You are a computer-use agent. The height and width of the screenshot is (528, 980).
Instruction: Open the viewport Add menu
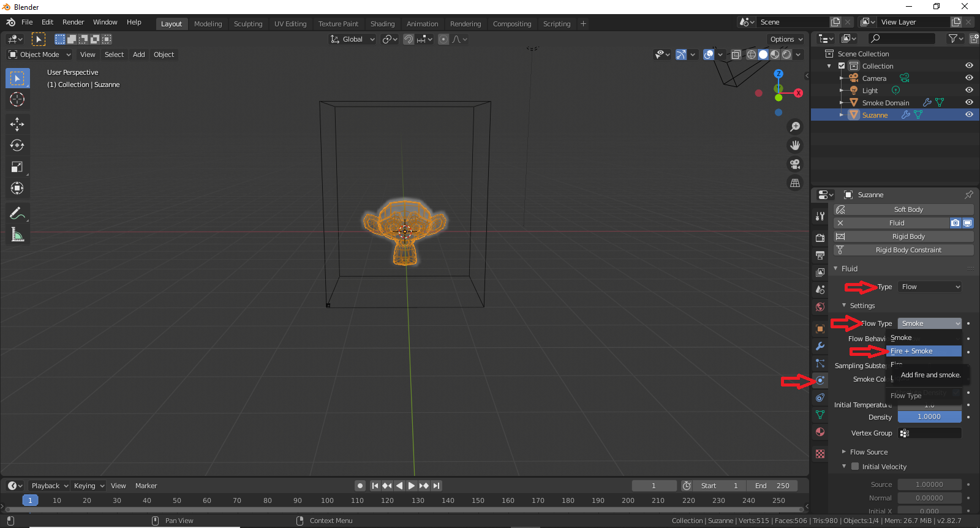[139, 55]
